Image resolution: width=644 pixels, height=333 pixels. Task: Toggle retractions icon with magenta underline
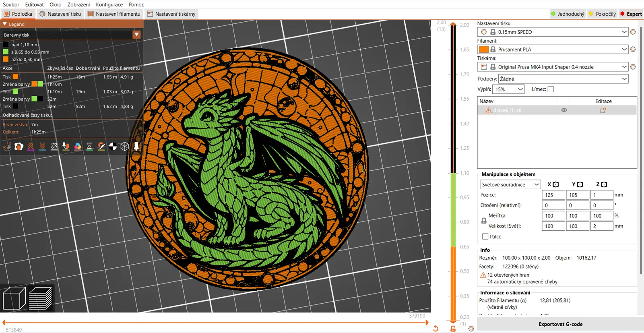point(31,147)
